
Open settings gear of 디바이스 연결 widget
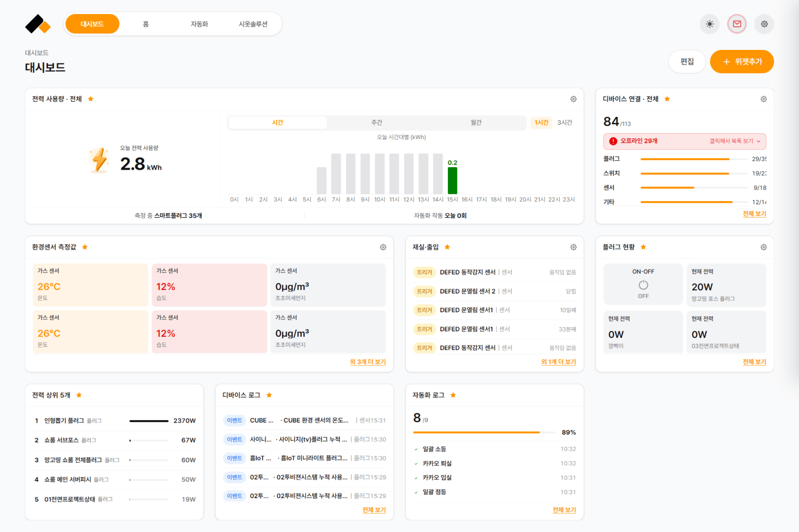coord(764,99)
